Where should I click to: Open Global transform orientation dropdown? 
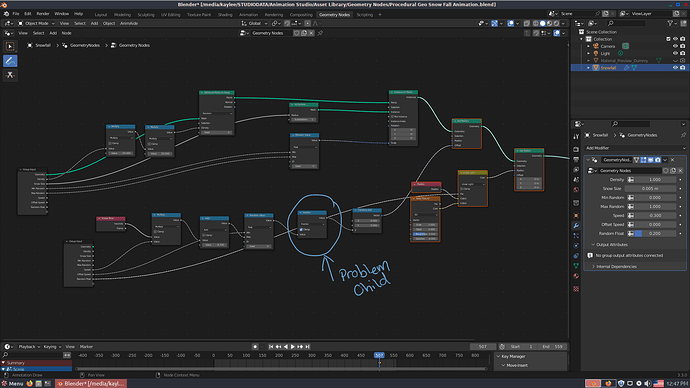[x=255, y=23]
